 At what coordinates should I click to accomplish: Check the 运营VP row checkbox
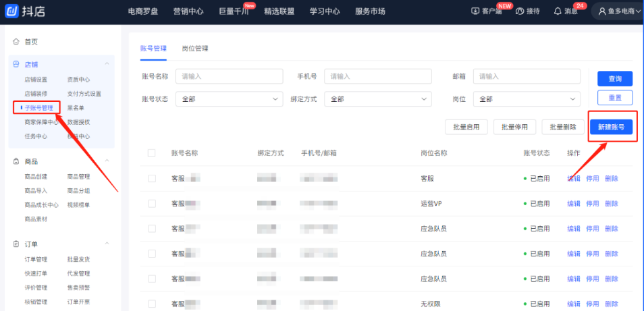152,204
